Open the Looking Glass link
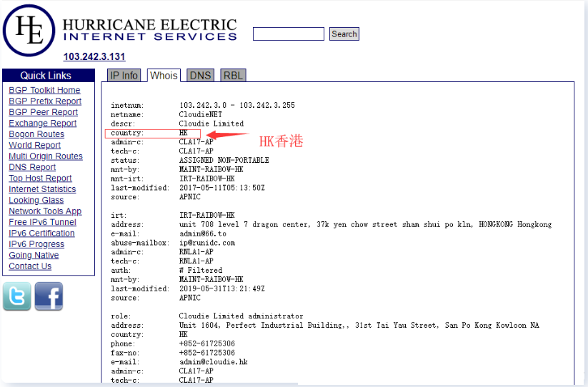 (36, 200)
